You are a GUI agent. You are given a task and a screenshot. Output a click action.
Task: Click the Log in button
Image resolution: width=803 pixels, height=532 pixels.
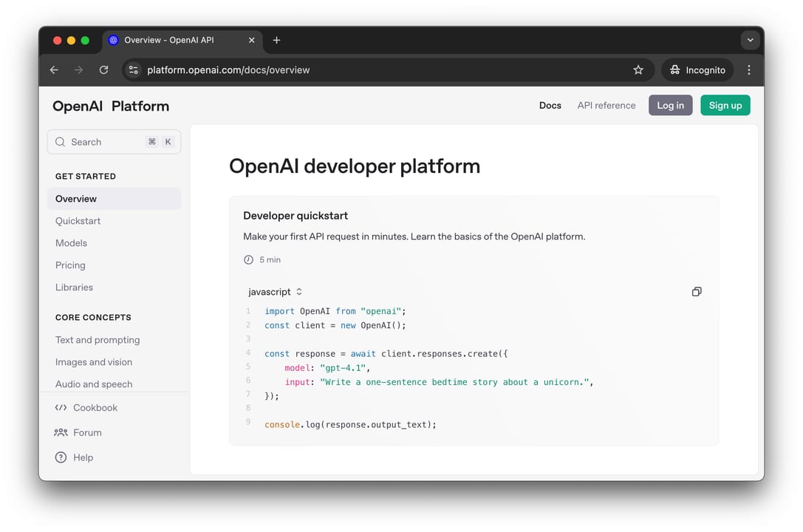point(670,106)
